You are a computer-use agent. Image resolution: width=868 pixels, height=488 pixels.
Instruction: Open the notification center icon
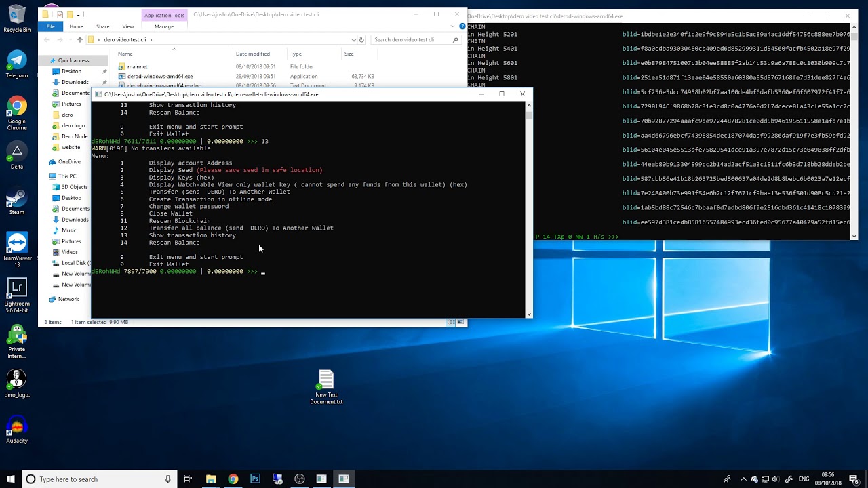(854, 479)
